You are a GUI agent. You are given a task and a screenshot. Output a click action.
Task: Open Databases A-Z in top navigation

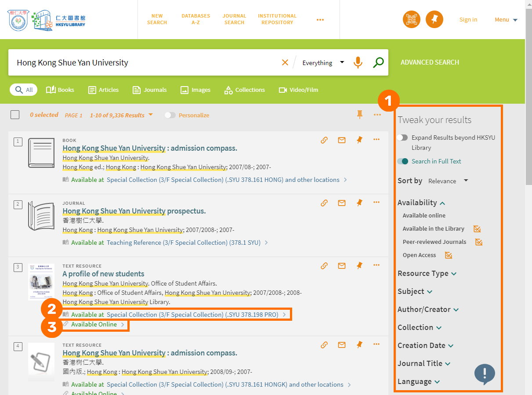195,19
